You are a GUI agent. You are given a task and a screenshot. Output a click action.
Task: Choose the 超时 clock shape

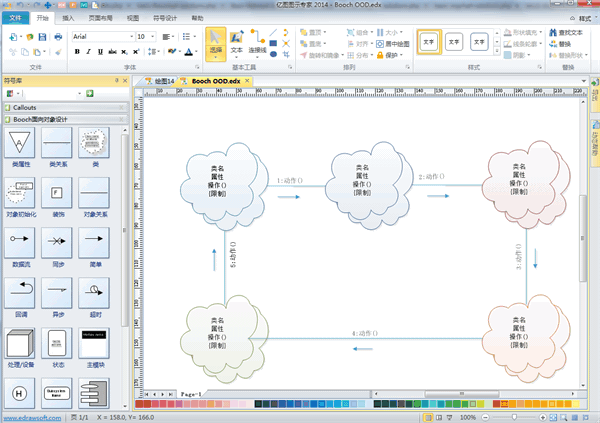95,293
